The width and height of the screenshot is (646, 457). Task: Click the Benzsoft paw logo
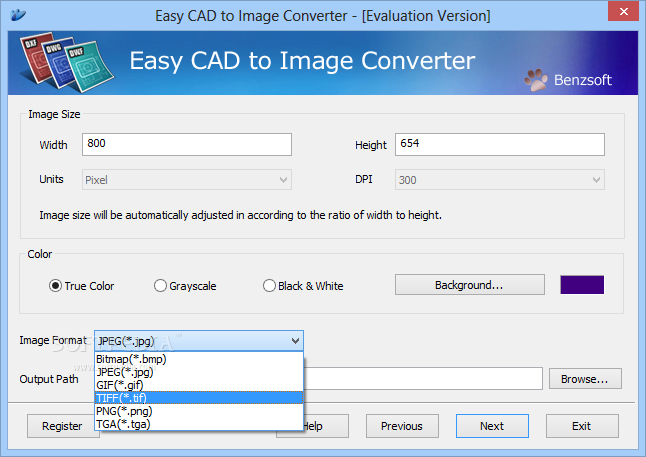[536, 80]
